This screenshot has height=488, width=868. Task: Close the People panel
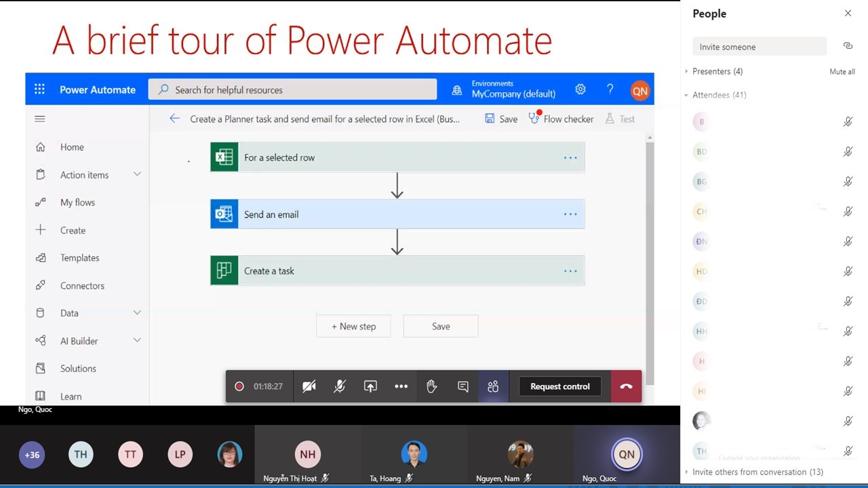(x=848, y=13)
